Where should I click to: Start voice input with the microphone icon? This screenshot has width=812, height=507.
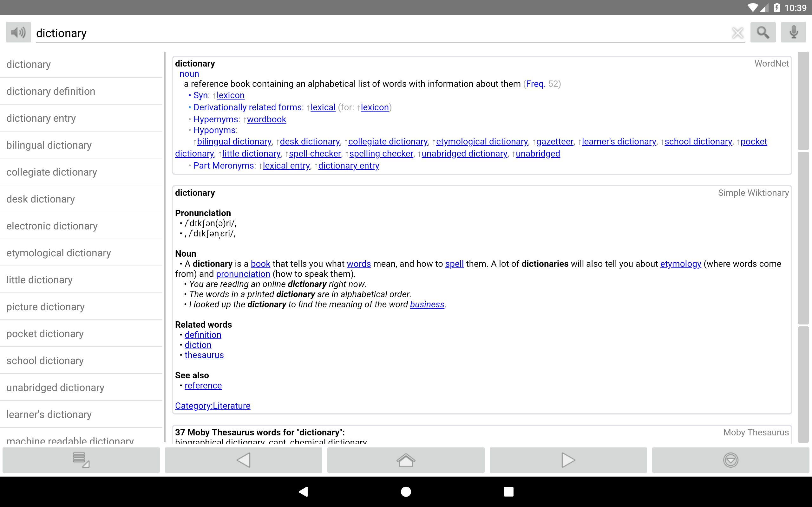click(793, 32)
